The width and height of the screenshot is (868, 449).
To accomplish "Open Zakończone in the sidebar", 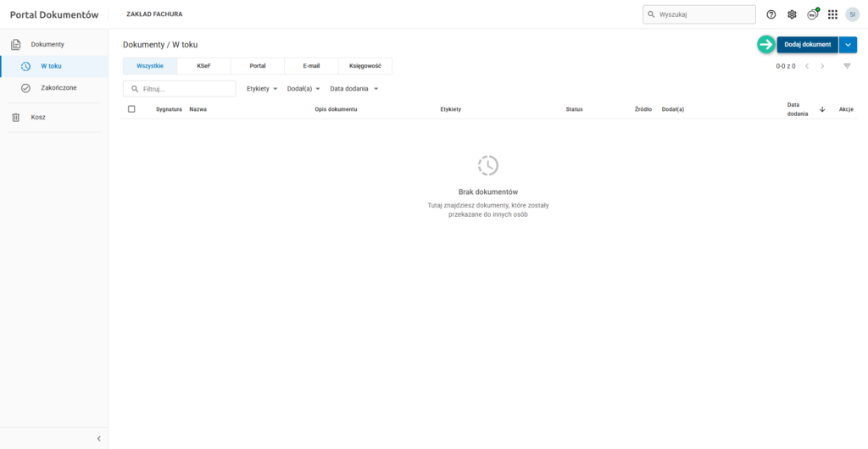I will tap(58, 87).
